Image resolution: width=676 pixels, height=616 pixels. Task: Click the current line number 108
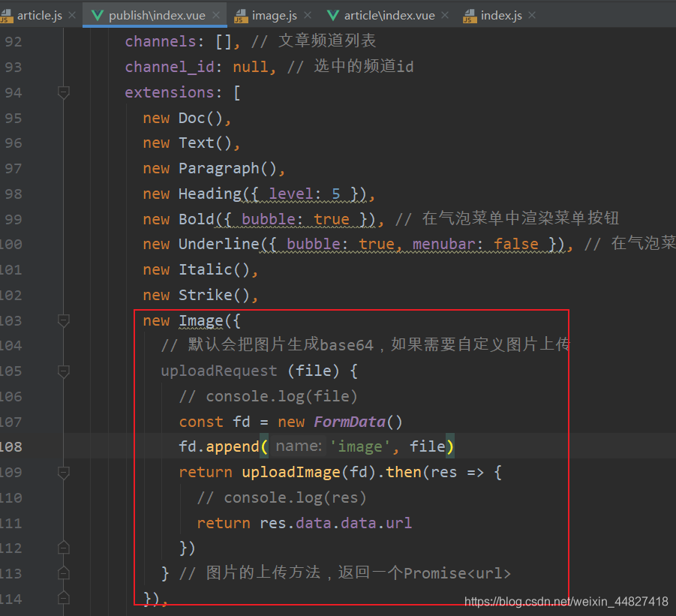(x=11, y=446)
